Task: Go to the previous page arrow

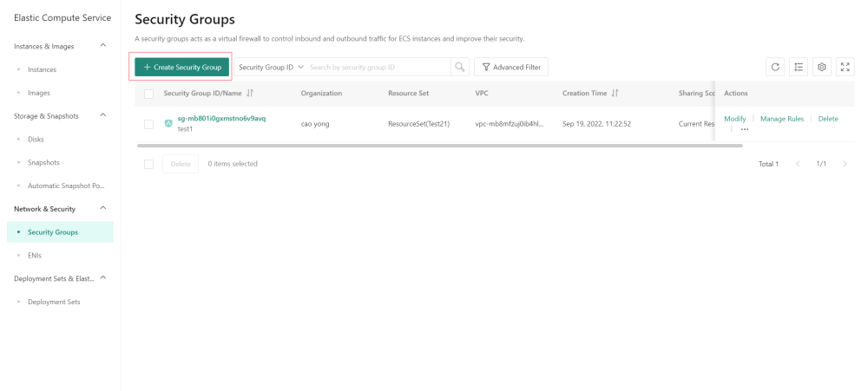Action: click(x=798, y=164)
